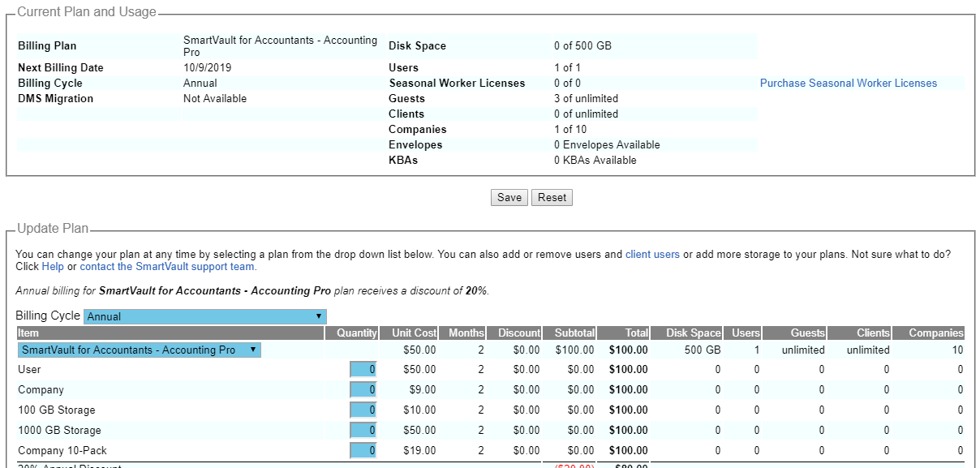
Task: Click the Company 10-Pack quantity field
Action: pos(363,451)
